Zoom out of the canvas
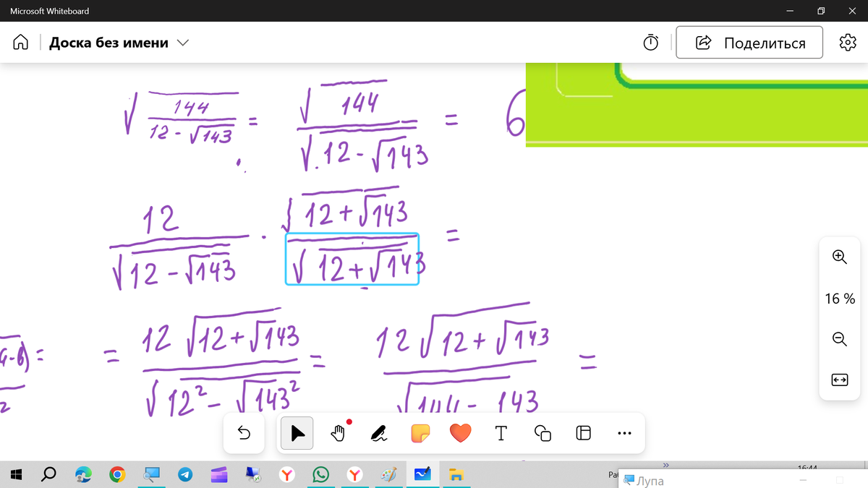868x488 pixels. click(839, 338)
